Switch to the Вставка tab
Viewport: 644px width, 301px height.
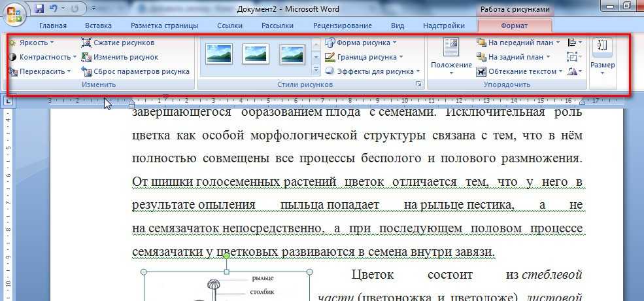tap(98, 26)
